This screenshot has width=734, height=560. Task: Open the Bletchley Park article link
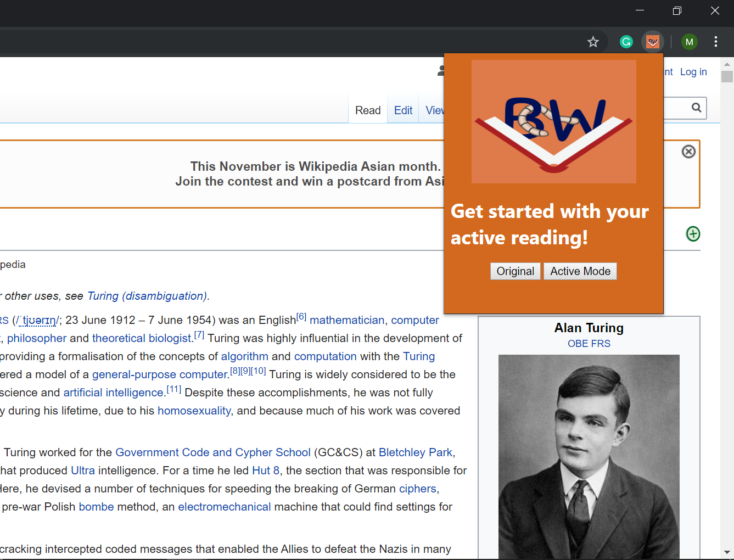[x=416, y=452]
